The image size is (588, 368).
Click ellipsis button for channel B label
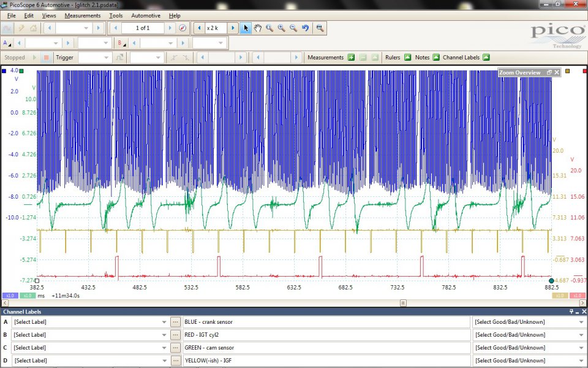point(175,335)
